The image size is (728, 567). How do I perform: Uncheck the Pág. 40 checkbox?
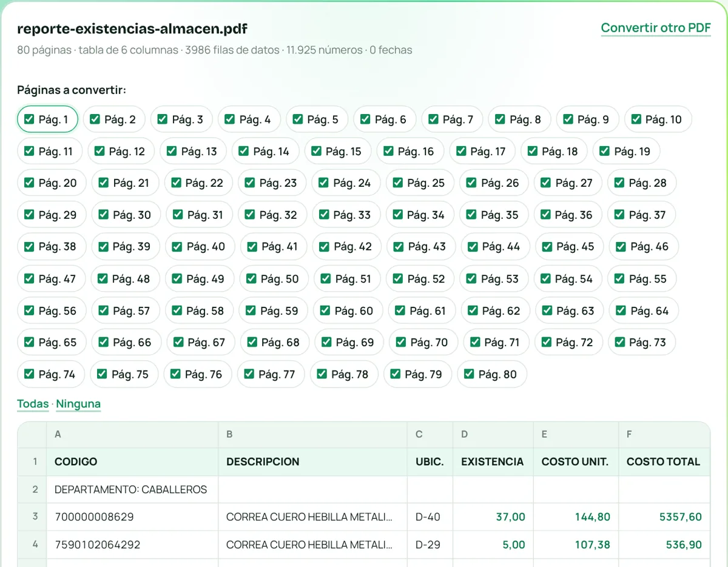tap(177, 247)
